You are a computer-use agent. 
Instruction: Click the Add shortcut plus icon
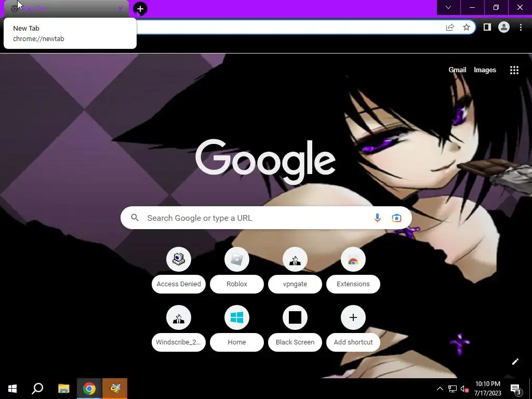pos(353,317)
